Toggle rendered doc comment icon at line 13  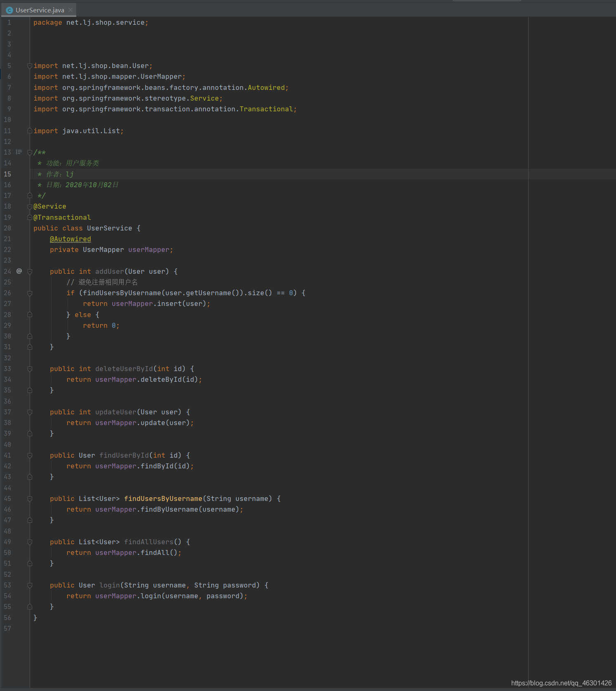pyautogui.click(x=19, y=152)
